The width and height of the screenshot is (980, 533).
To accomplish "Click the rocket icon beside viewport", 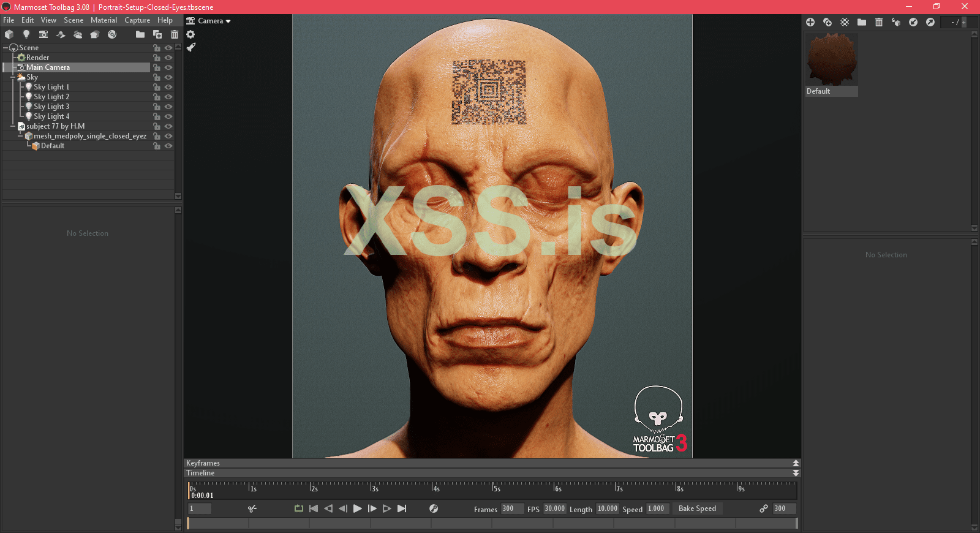I will 191,47.
